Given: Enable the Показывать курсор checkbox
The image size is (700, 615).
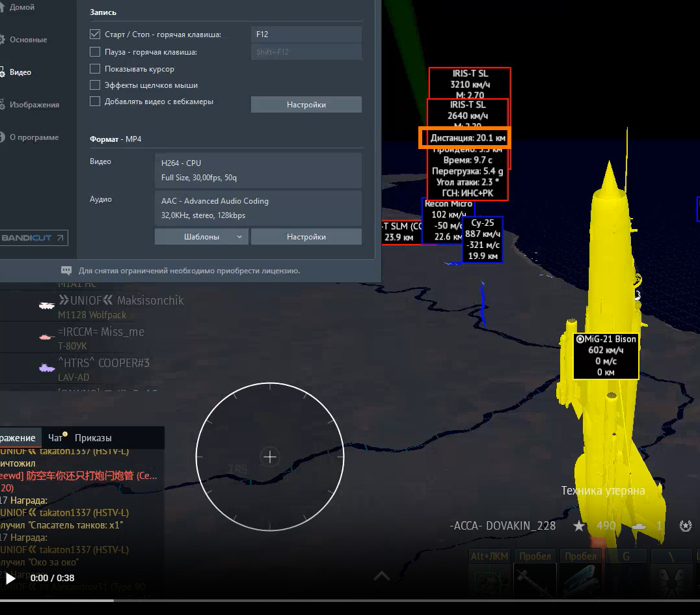Looking at the screenshot, I should (x=95, y=69).
